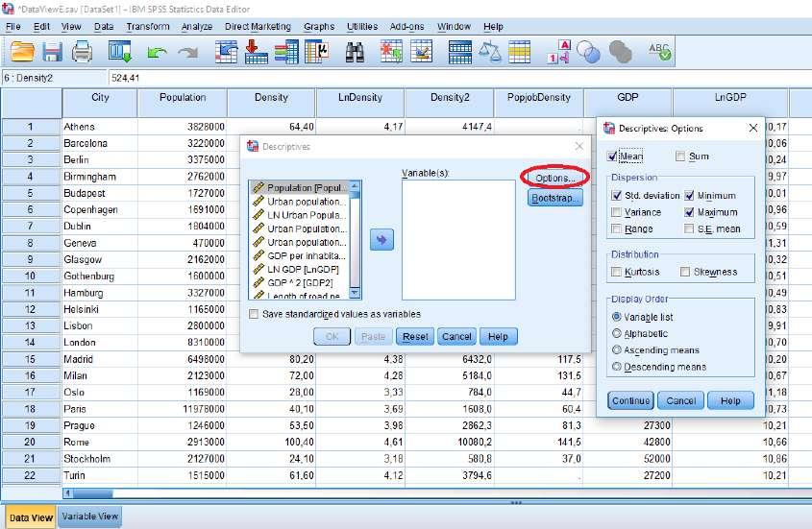Screen dimensions: 812x529
Task: Check the S.E. mean checkbox
Action: (689, 228)
